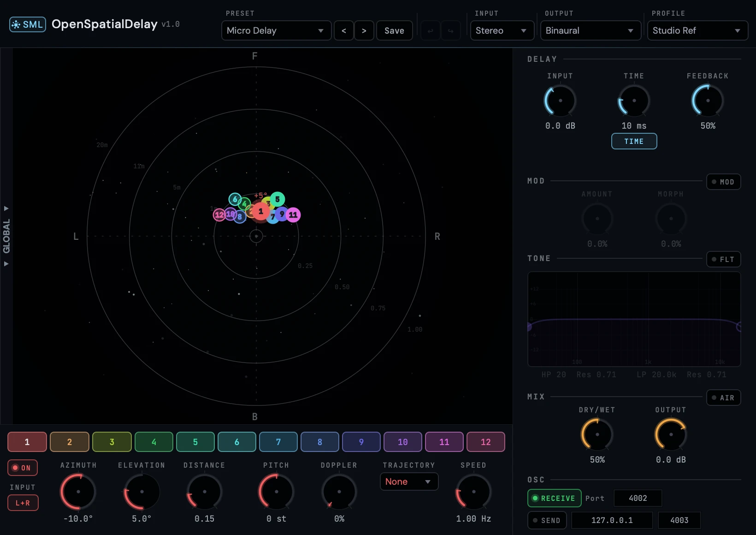Switch to delay tap tab 8
Viewport: 756px width, 535px height.
click(x=320, y=442)
